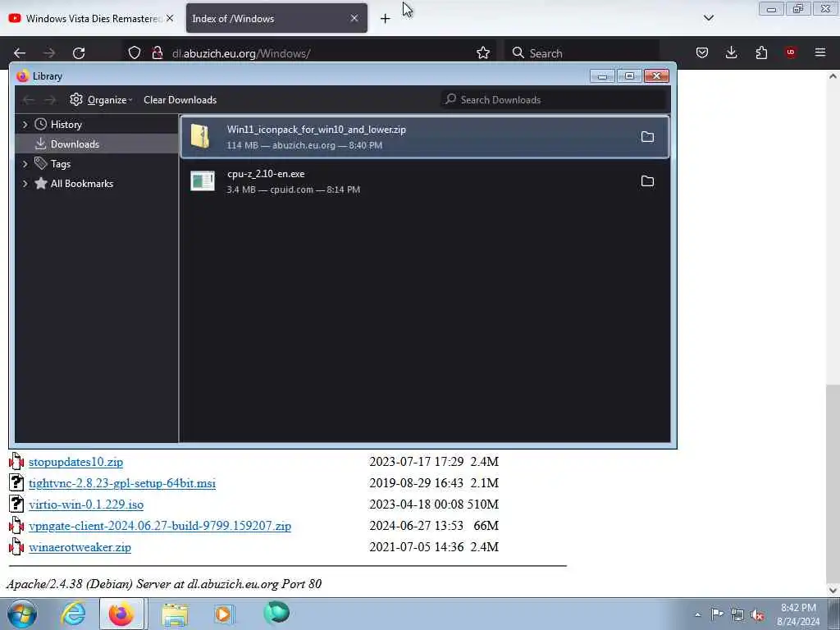
Task: Go back in Firefox main toolbar
Action: point(20,53)
